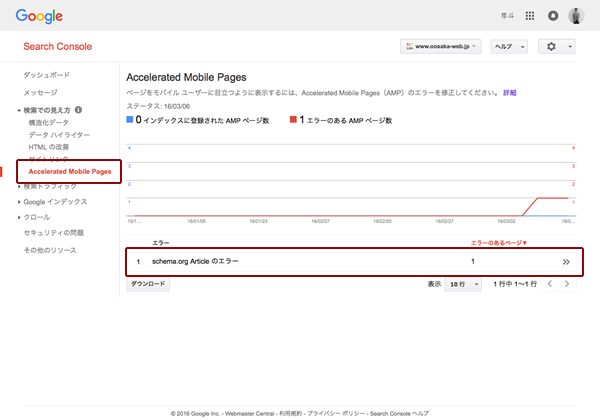Click the red error line on the chart
This screenshot has width=600, height=420.
[x=553, y=198]
